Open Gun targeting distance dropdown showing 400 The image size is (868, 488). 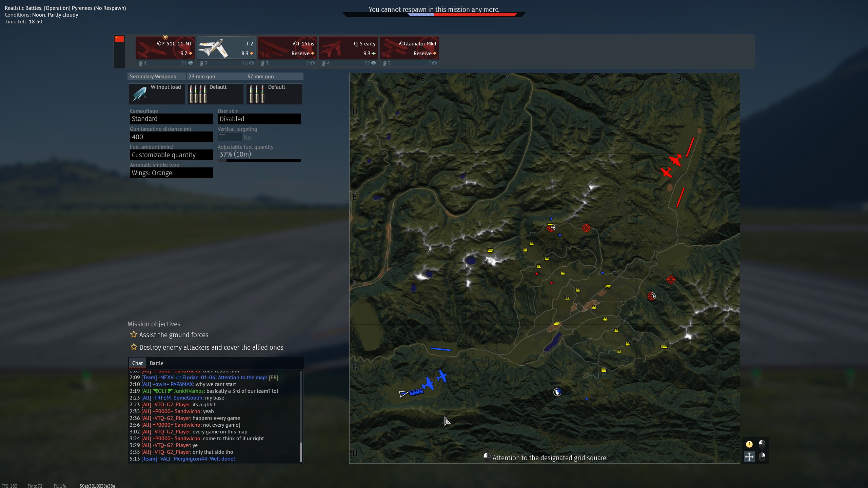171,137
